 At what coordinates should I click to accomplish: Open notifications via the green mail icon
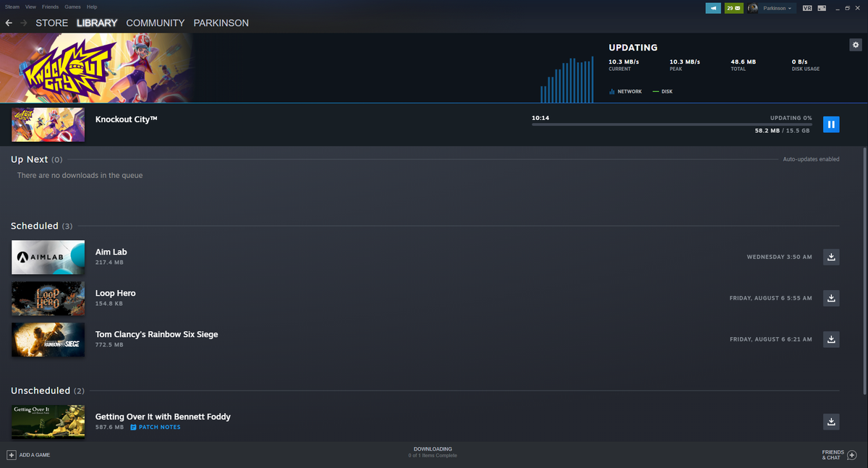click(733, 8)
